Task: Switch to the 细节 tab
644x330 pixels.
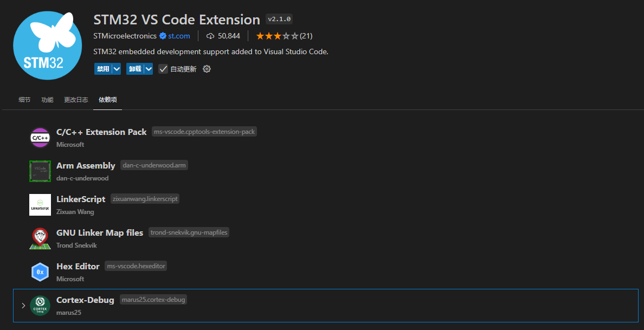Action: (x=24, y=100)
